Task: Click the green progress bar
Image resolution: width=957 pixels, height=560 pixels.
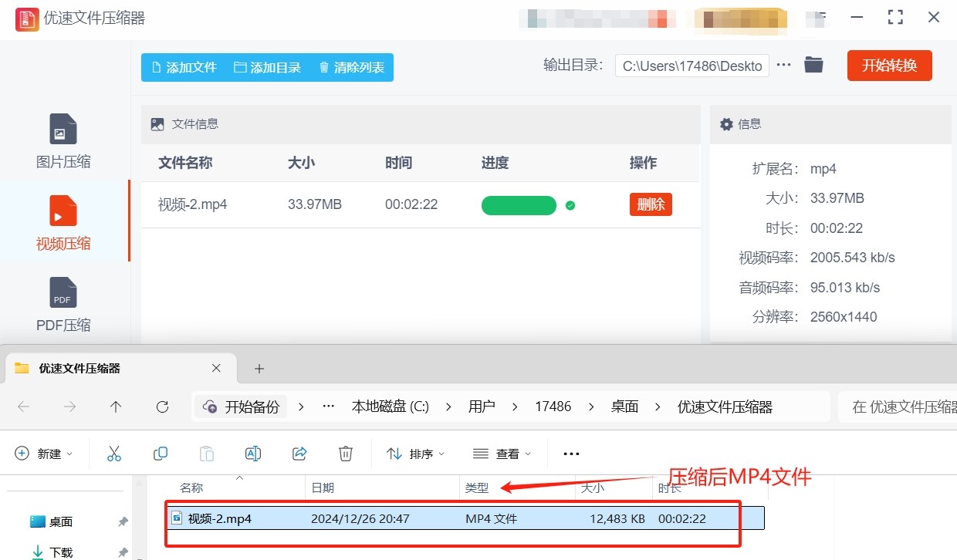Action: [519, 205]
